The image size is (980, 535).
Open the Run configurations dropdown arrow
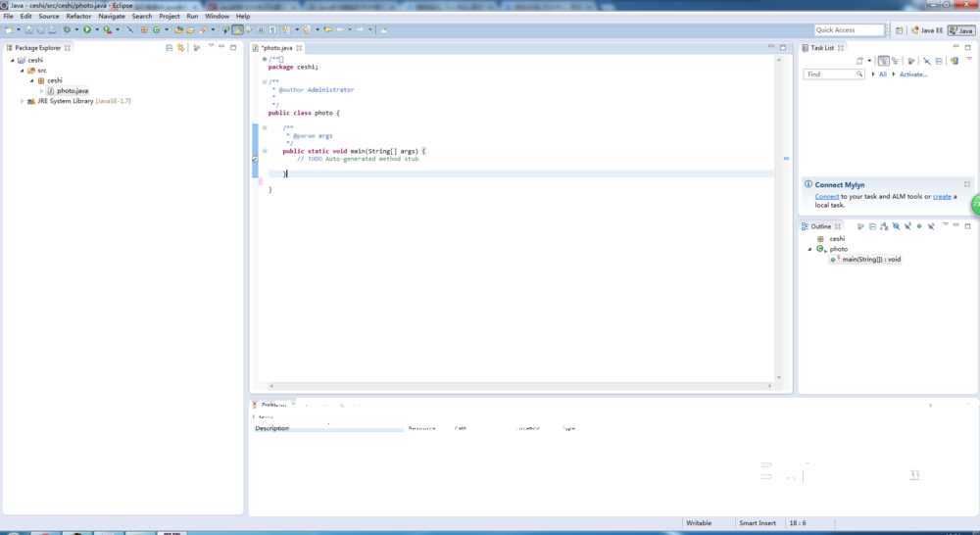[x=97, y=29]
